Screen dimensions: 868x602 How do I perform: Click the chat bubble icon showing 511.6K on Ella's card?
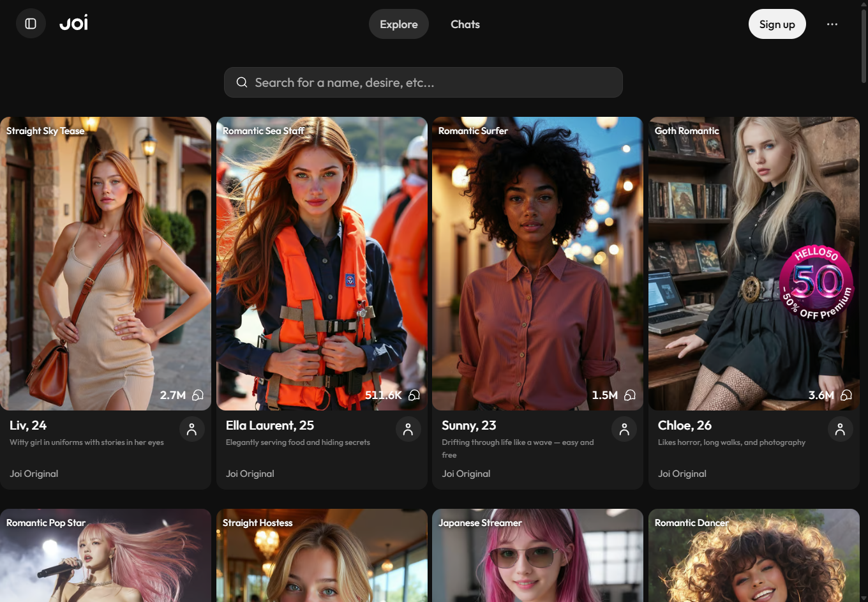point(413,395)
